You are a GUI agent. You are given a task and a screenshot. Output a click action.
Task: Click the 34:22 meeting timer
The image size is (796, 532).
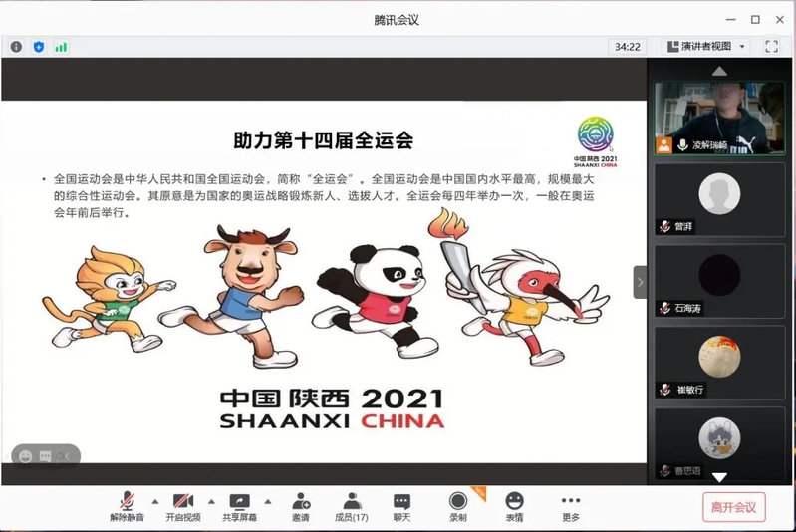click(628, 47)
